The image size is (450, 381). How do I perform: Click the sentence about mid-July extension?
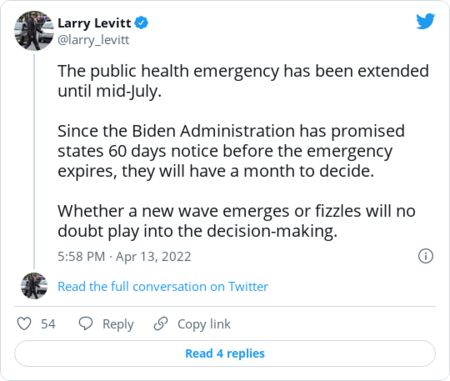pyautogui.click(x=243, y=81)
